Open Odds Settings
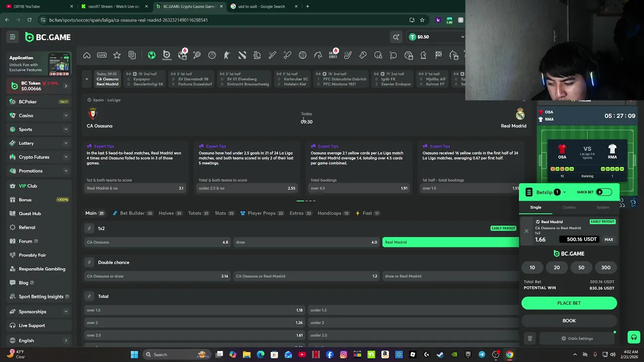Screen dimensions: 644x362 (x=577, y=338)
